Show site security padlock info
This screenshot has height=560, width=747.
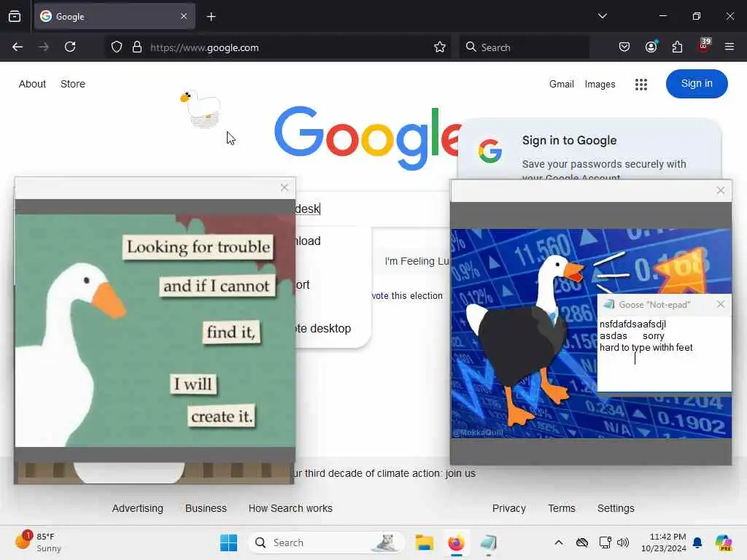(137, 47)
